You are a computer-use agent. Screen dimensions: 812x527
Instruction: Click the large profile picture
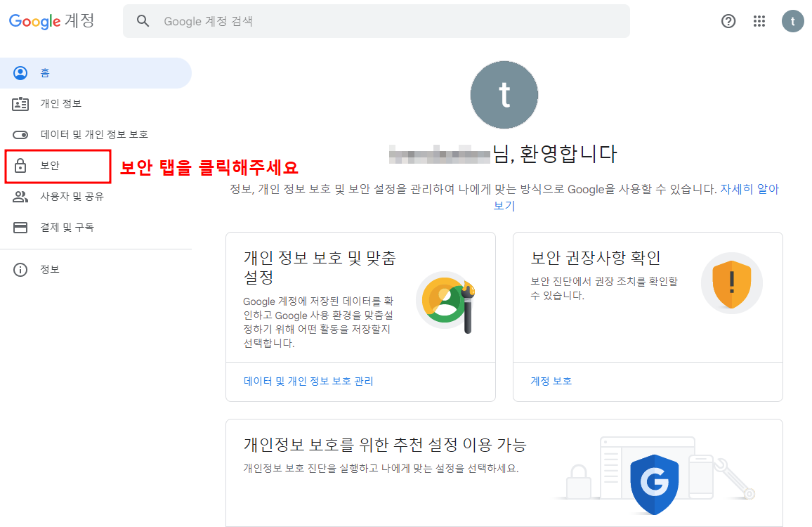504,95
